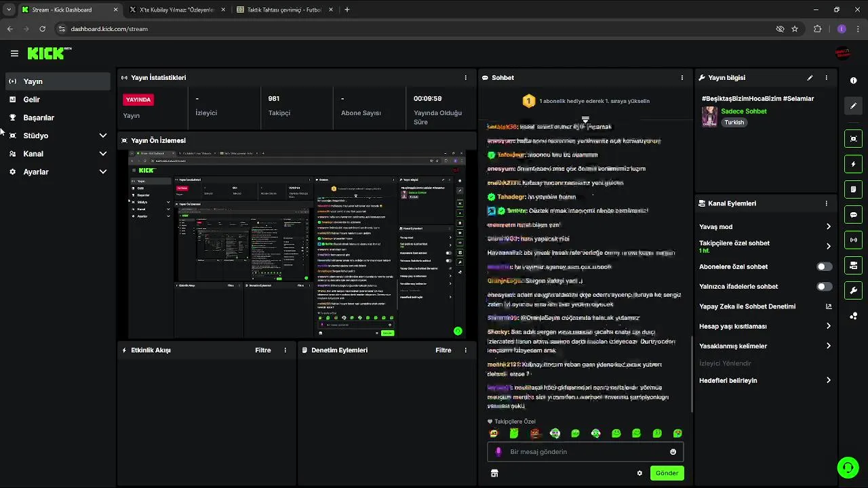Open Filtre in Etkinlik Akışı panel
868x488 pixels.
click(x=263, y=350)
